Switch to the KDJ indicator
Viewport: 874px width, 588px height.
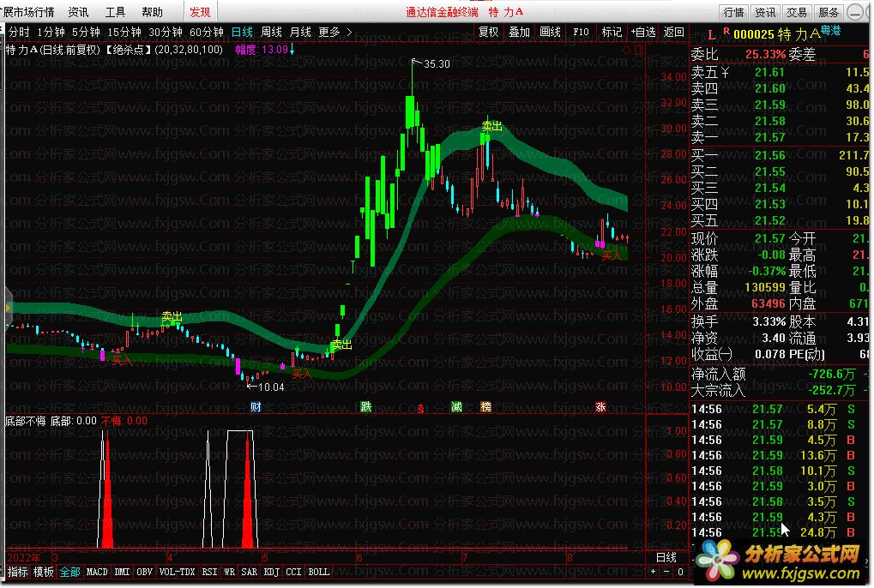(x=271, y=572)
